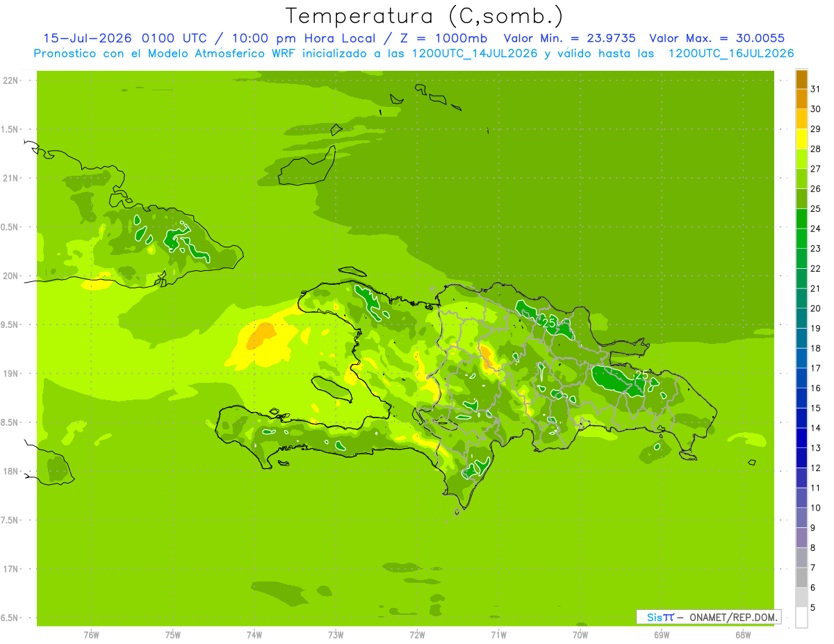Screen dimensions: 834x644
Task: Click the "Valor Min. = 23.9735" readout
Action: [570, 38]
